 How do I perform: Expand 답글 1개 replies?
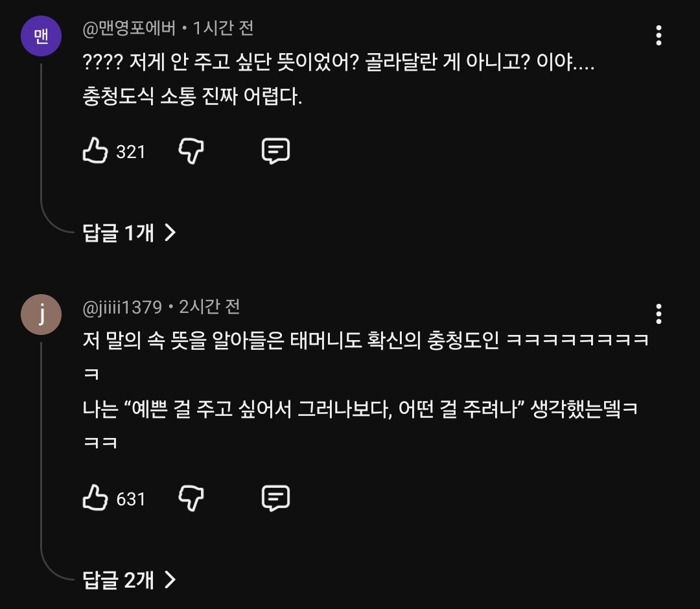click(x=129, y=233)
